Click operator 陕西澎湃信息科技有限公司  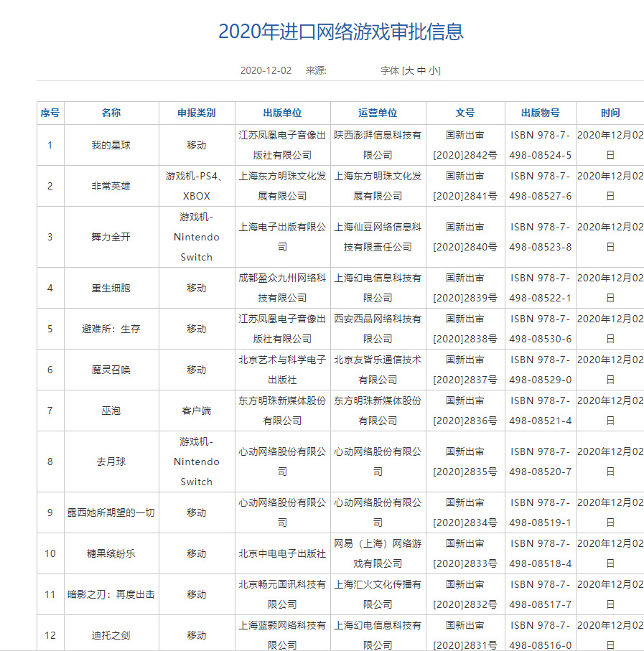[378, 145]
